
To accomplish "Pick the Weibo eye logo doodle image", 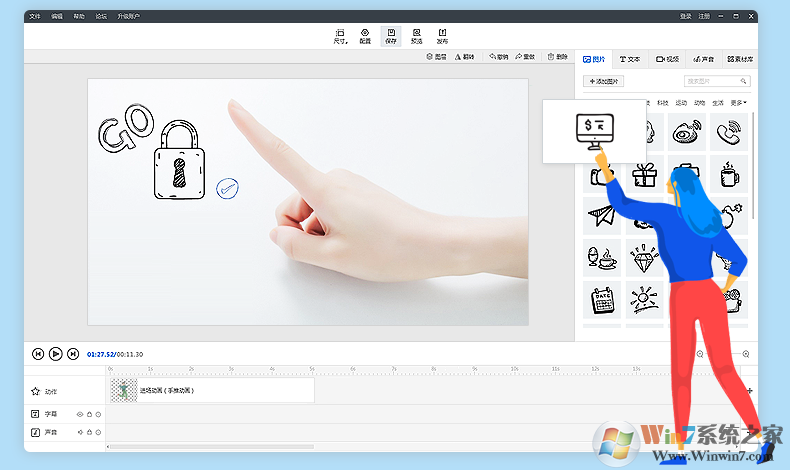I will 687,132.
